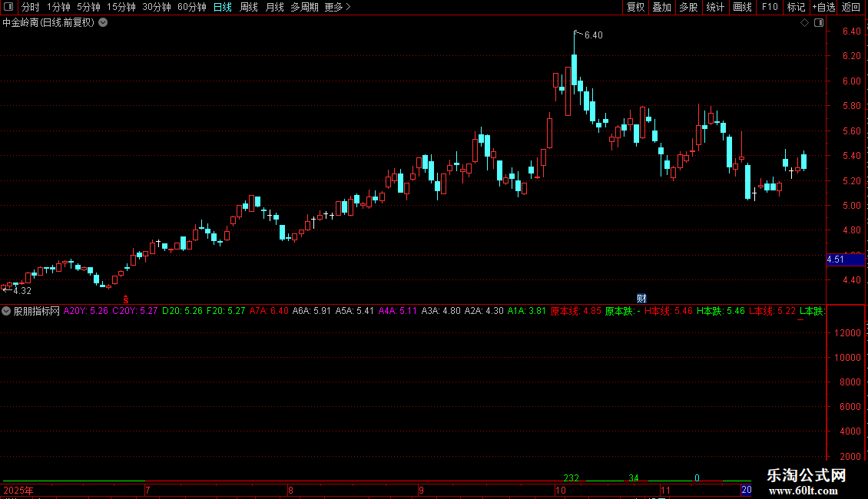Click the red S marker below candles
Screen dimensions: 868x499
pyautogui.click(x=126, y=299)
